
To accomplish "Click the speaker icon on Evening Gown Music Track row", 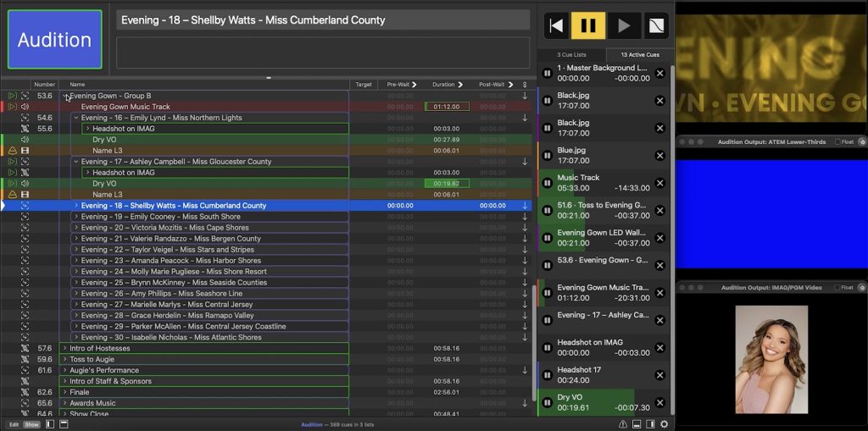I will tap(25, 107).
